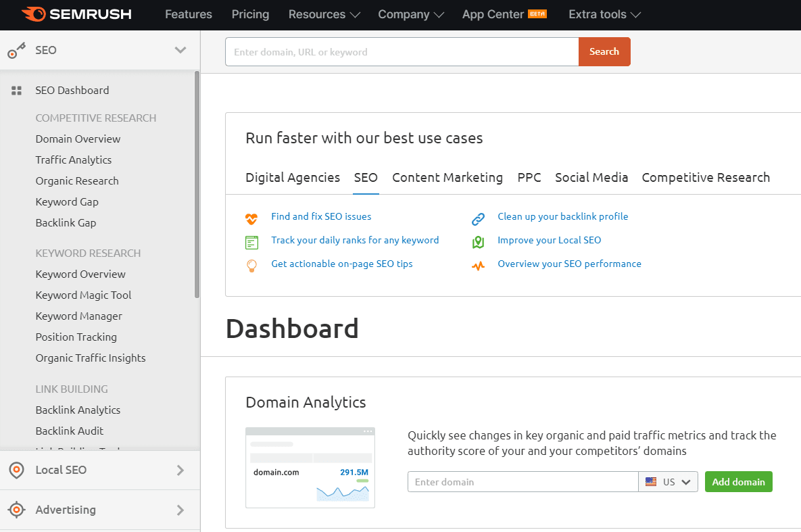Click pulse icon beside Overview your SEO performance

(x=478, y=266)
